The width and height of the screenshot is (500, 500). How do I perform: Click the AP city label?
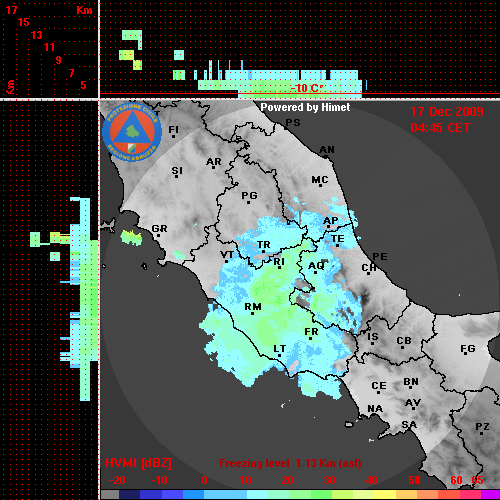pyautogui.click(x=331, y=221)
